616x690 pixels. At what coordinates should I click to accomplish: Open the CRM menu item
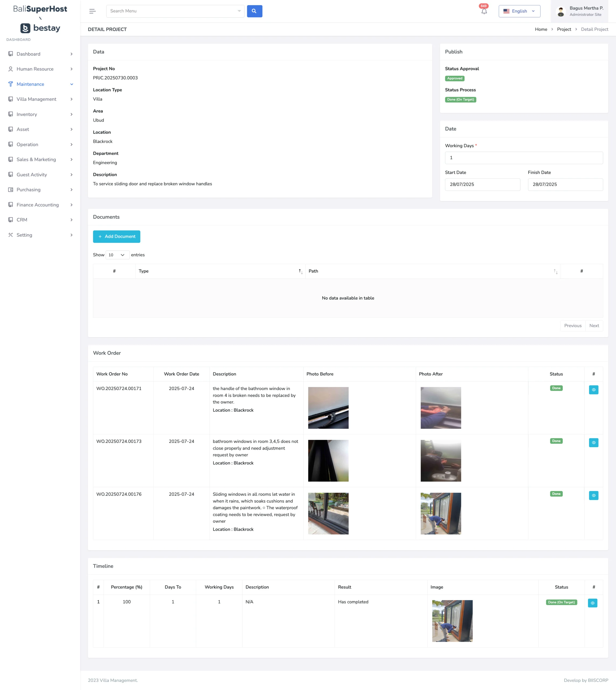pos(40,220)
